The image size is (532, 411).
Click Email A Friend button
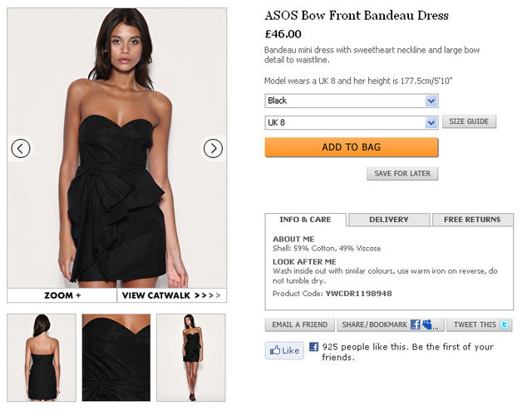[299, 324]
